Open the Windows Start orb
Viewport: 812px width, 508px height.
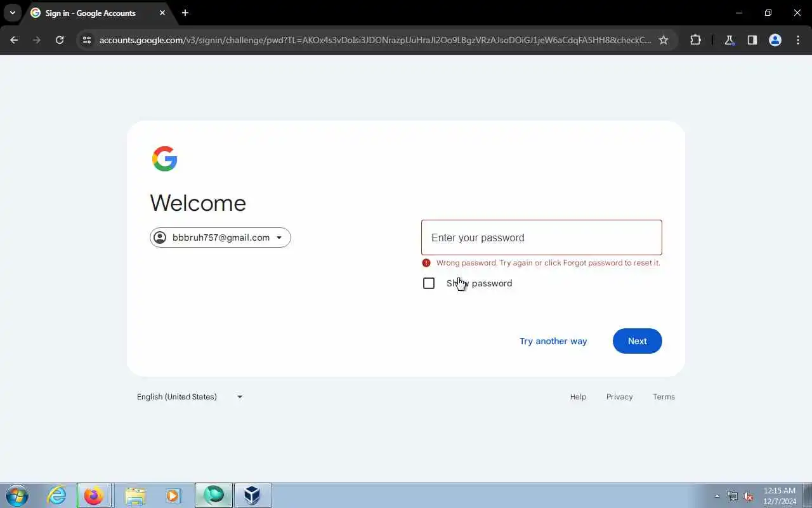(x=17, y=495)
